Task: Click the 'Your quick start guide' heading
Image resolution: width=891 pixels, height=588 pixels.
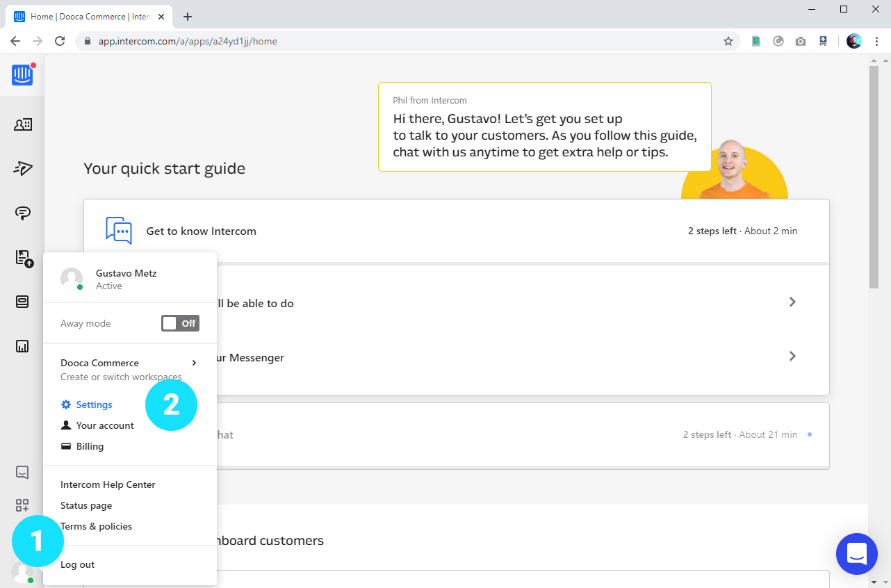Action: pos(164,168)
